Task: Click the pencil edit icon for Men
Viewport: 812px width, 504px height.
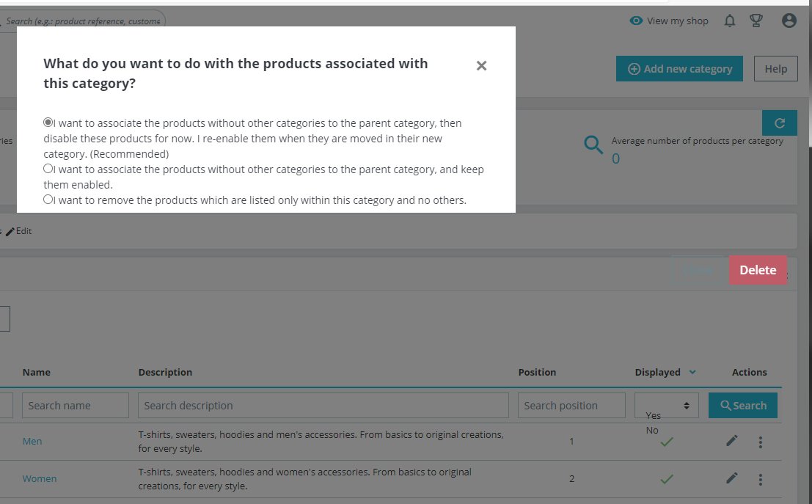Action: (x=731, y=441)
